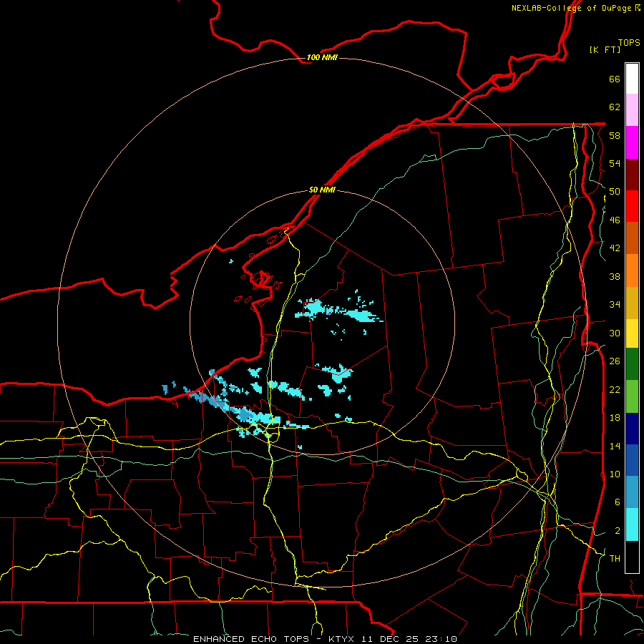Viewport: 644px width, 644px height.
Task: Click the [K FT] units label
Action: [605, 49]
